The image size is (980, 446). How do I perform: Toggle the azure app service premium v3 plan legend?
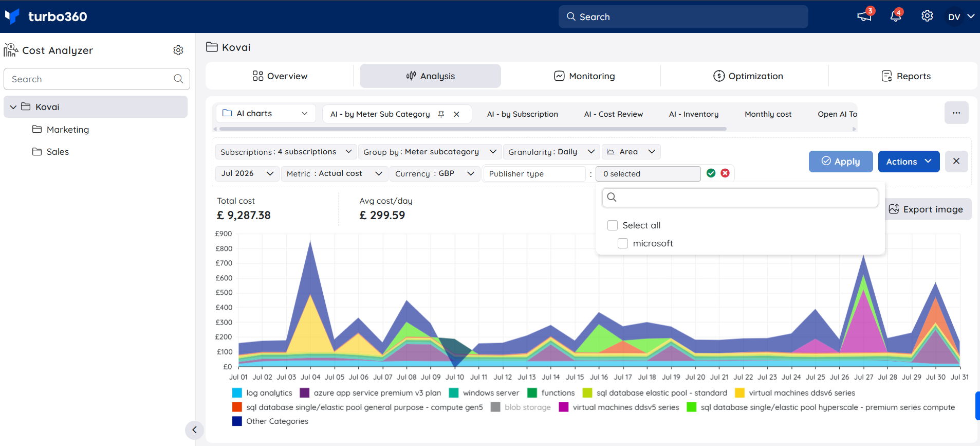point(371,393)
